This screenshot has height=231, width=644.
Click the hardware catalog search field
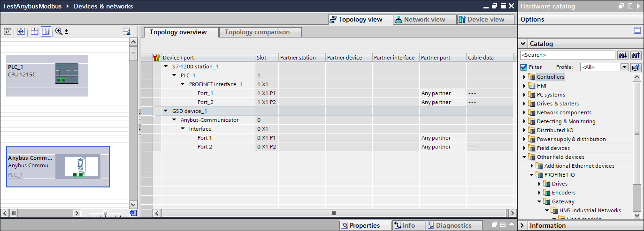pyautogui.click(x=567, y=55)
